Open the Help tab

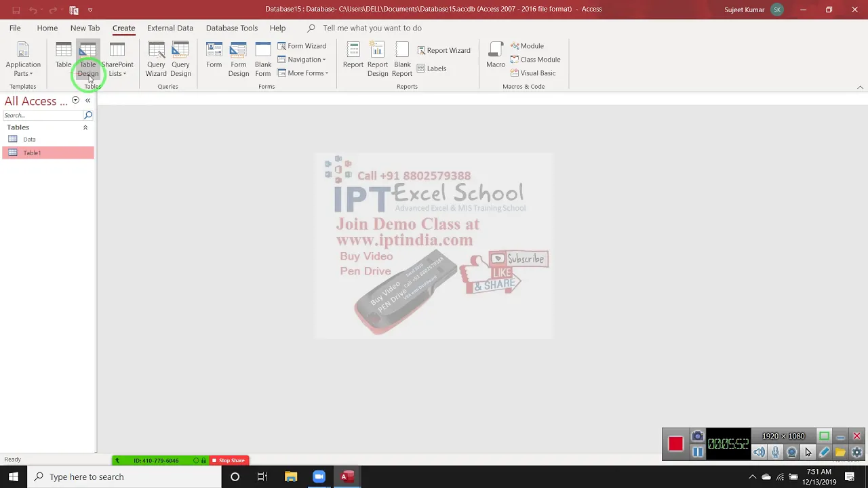tap(277, 28)
